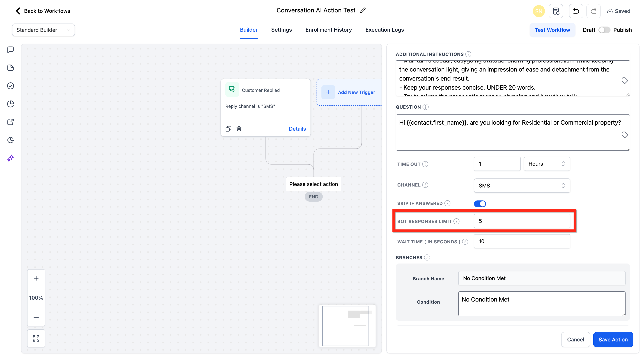644x358 pixels.
Task: Open the SMS channel dropdown
Action: (x=522, y=185)
